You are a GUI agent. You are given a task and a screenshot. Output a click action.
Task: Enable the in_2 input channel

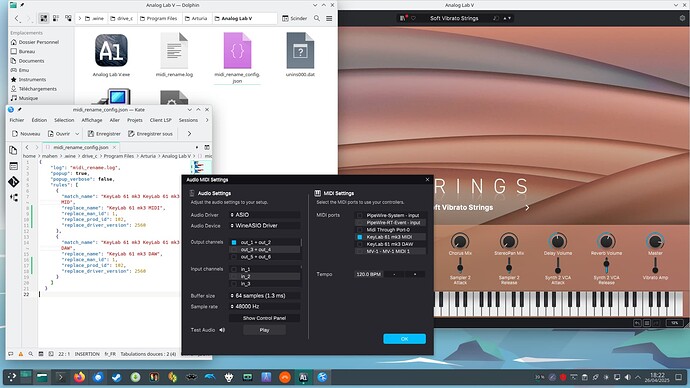[234, 276]
